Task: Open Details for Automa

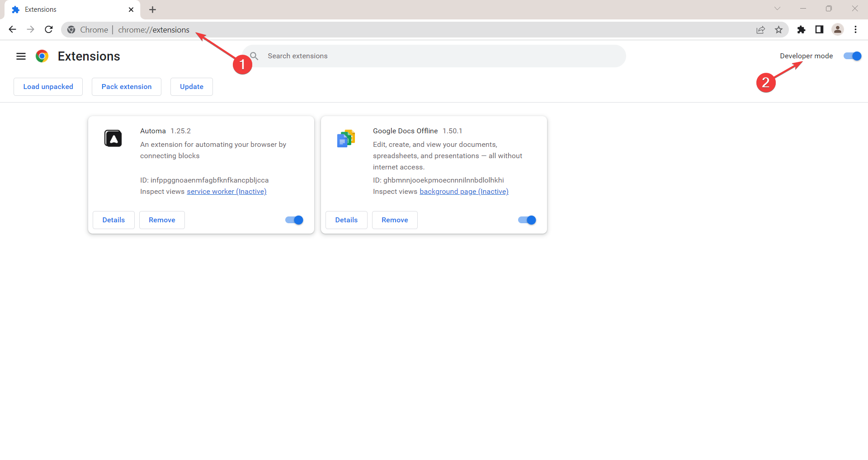Action: [113, 220]
